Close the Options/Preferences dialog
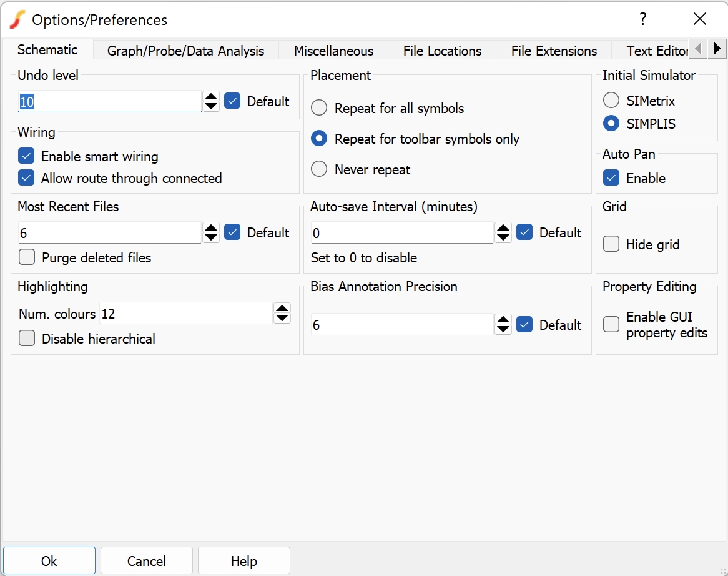Viewport: 728px width, 576px height. 699,19
